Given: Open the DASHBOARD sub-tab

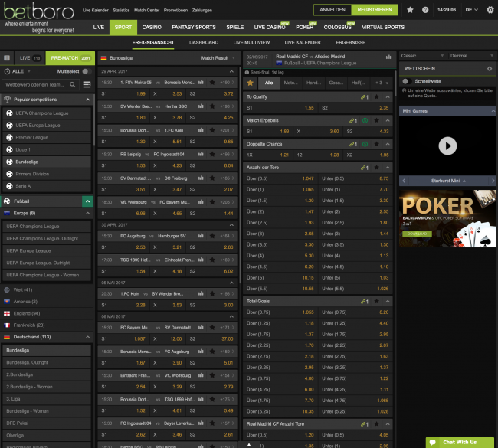Looking at the screenshot, I should click(203, 43).
